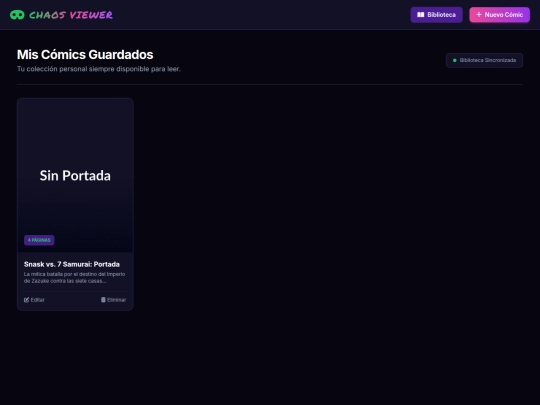
Task: Click the Sin Portada placeholder text
Action: pyautogui.click(x=75, y=176)
